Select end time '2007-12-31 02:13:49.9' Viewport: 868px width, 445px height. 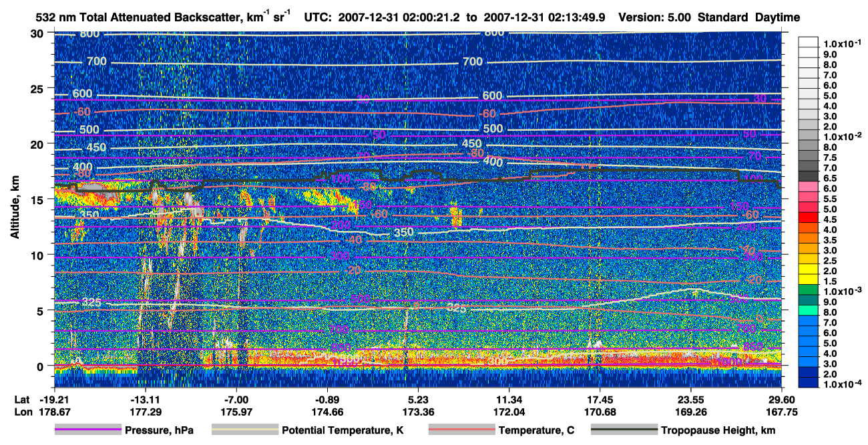[543, 18]
